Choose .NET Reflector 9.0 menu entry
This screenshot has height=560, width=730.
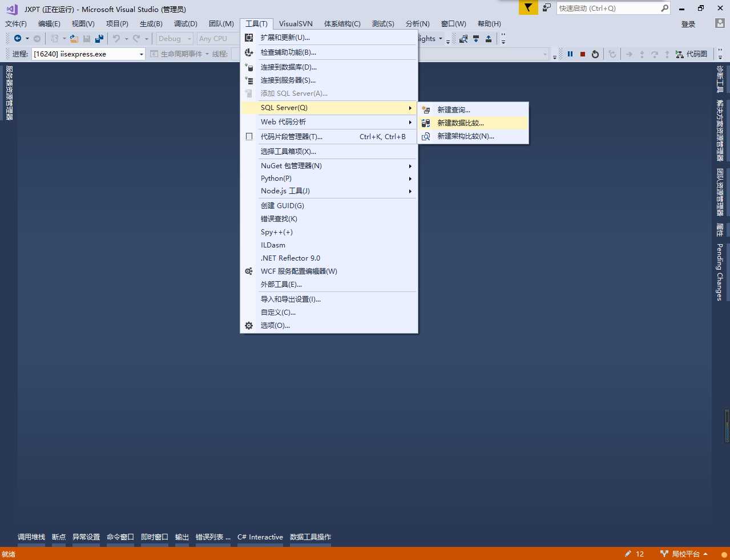[x=329, y=258]
